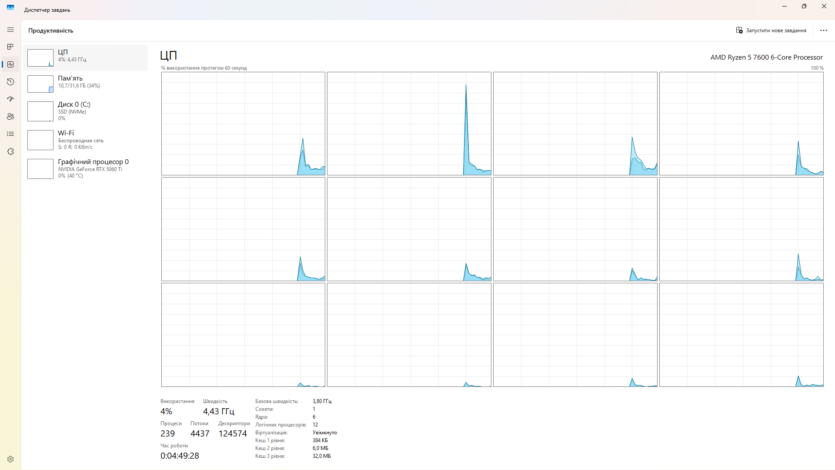Screen dimensions: 835x470
Task: Click the ЦП mini graph thumbnail
Action: pyautogui.click(x=40, y=58)
